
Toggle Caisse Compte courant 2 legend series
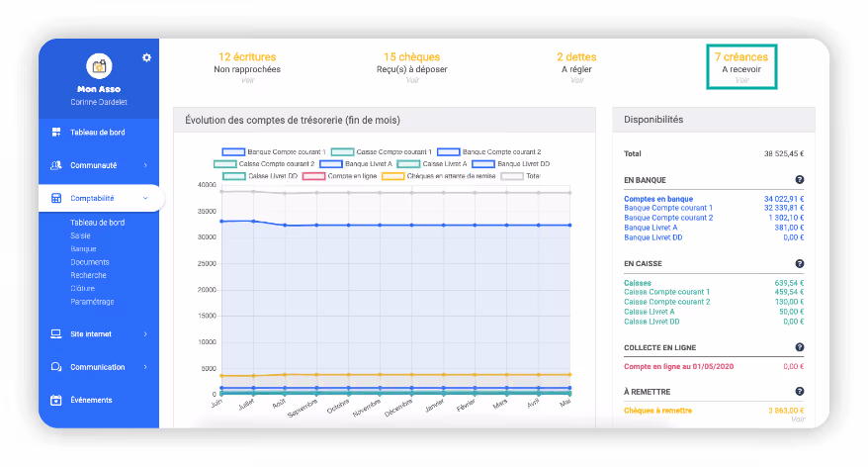(x=264, y=164)
